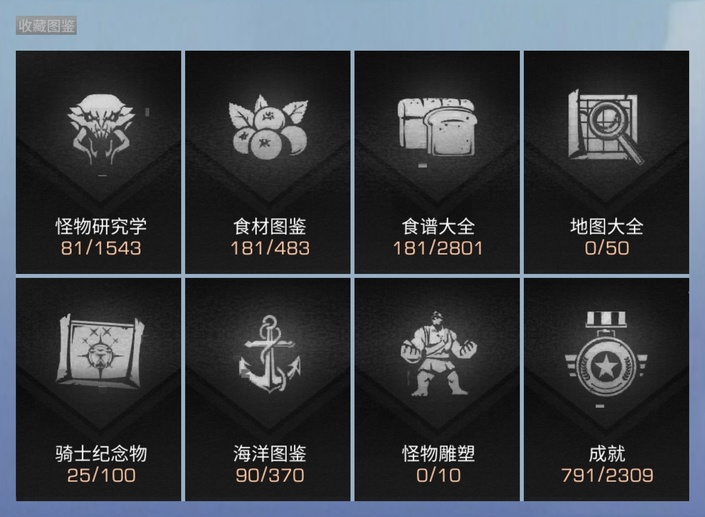Open the 怪物研究学 collection label
This screenshot has height=517, width=705.
tap(101, 226)
